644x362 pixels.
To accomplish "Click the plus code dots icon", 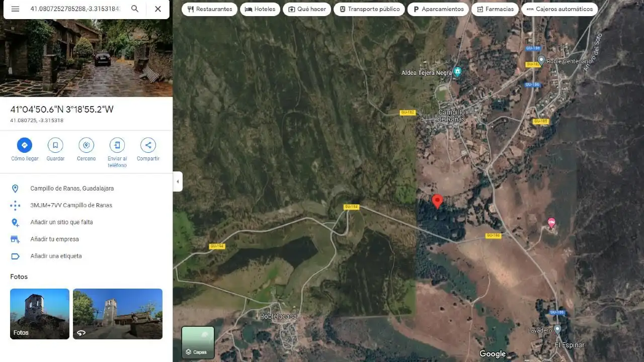I will pyautogui.click(x=15, y=205).
